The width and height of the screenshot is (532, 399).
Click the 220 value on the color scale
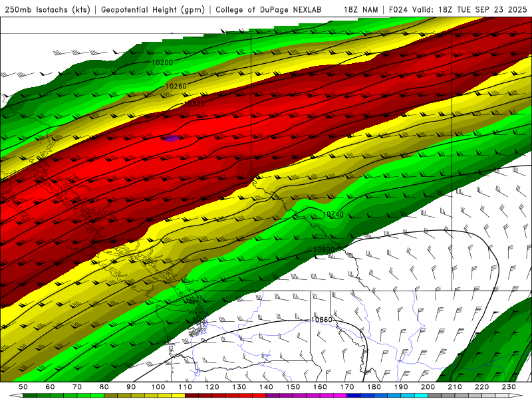tap(481, 387)
